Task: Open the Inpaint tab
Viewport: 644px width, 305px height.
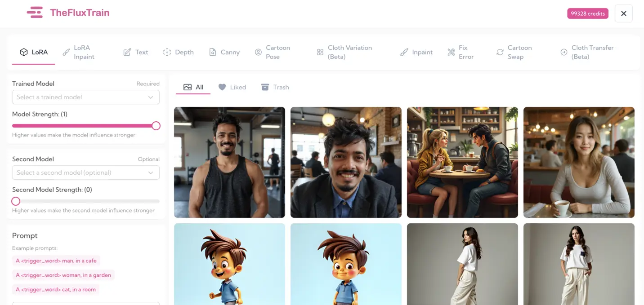Action: coord(416,52)
